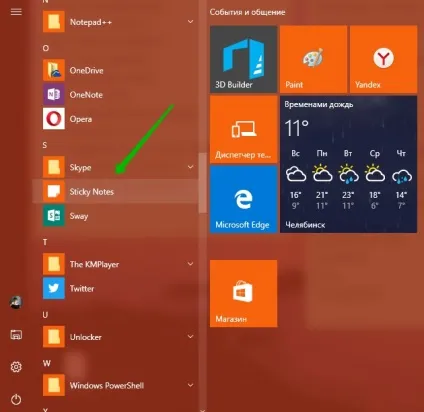
Task: Open OneNote via its purple icon
Action: click(x=54, y=95)
